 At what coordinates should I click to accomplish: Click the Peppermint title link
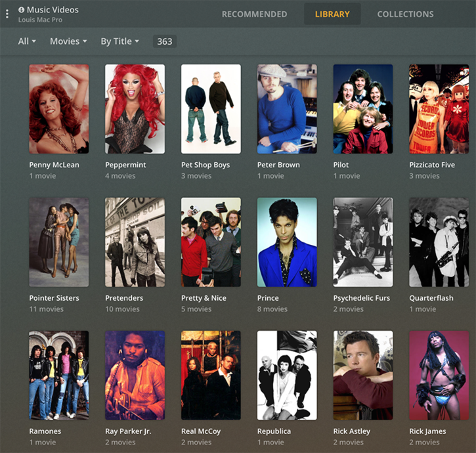pos(125,165)
